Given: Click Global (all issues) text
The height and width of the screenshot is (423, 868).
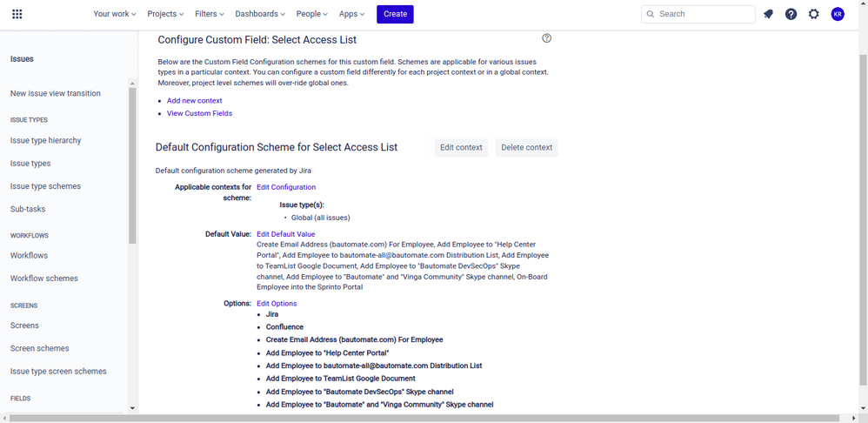Looking at the screenshot, I should tap(321, 218).
